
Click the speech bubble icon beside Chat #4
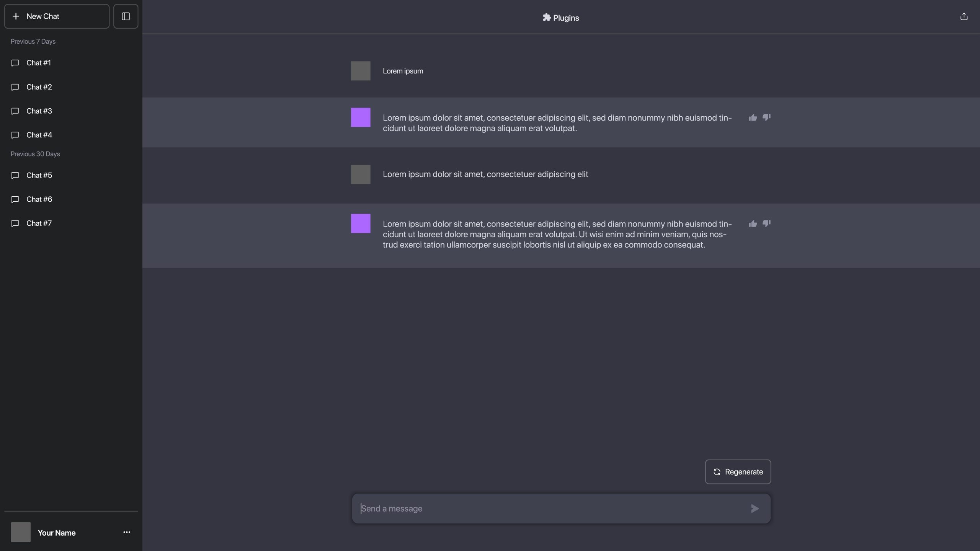click(15, 135)
